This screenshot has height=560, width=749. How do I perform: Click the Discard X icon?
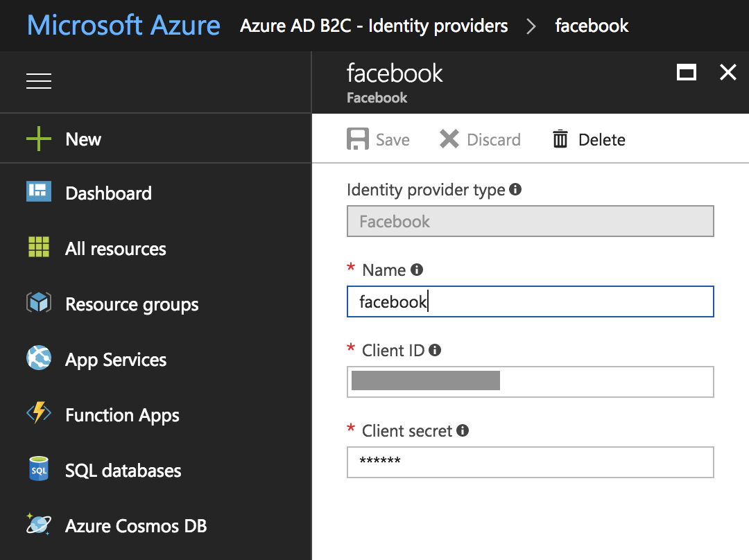point(449,139)
